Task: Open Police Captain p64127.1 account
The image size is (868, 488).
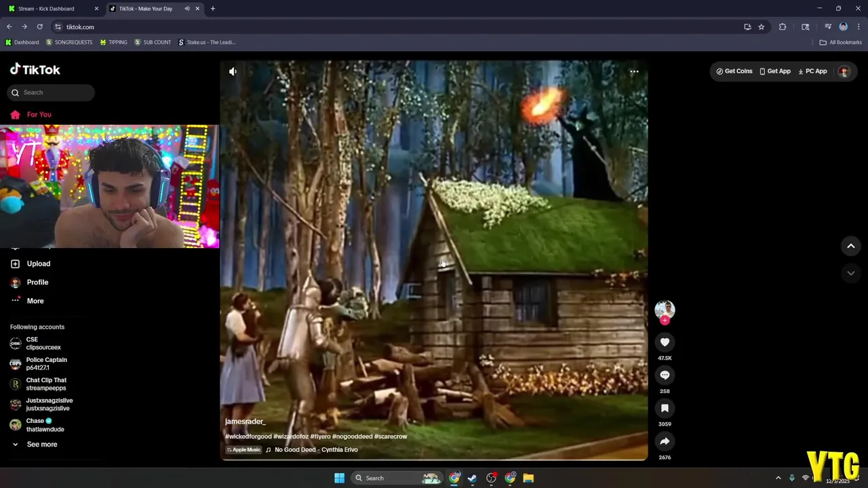Action: [x=39, y=364]
